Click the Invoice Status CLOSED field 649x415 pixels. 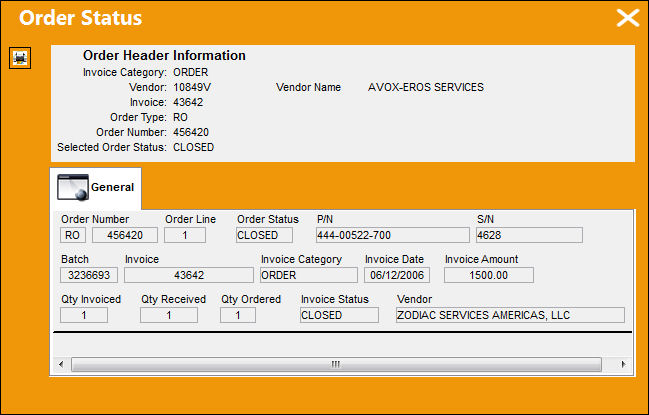click(x=339, y=315)
